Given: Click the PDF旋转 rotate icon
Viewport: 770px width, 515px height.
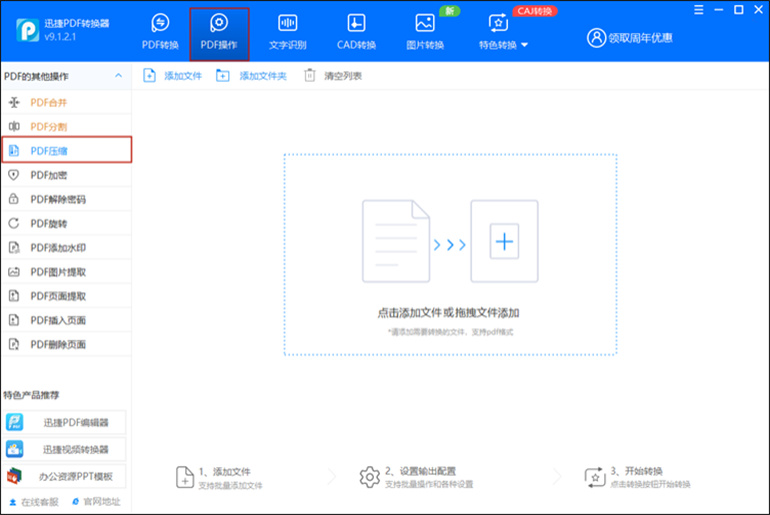Looking at the screenshot, I should (14, 223).
